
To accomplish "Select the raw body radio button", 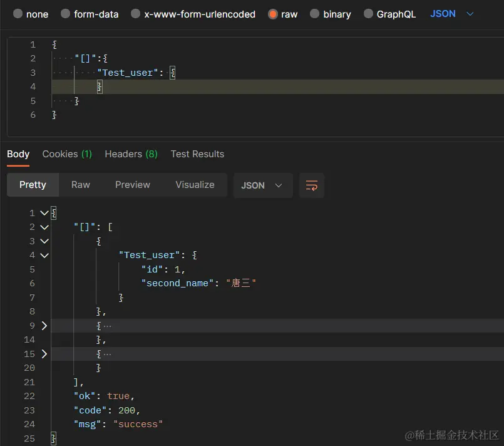I will pyautogui.click(x=273, y=14).
